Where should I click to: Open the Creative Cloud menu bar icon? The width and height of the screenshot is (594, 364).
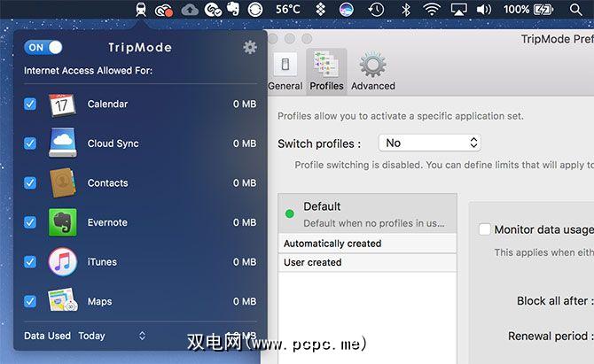[x=164, y=11]
